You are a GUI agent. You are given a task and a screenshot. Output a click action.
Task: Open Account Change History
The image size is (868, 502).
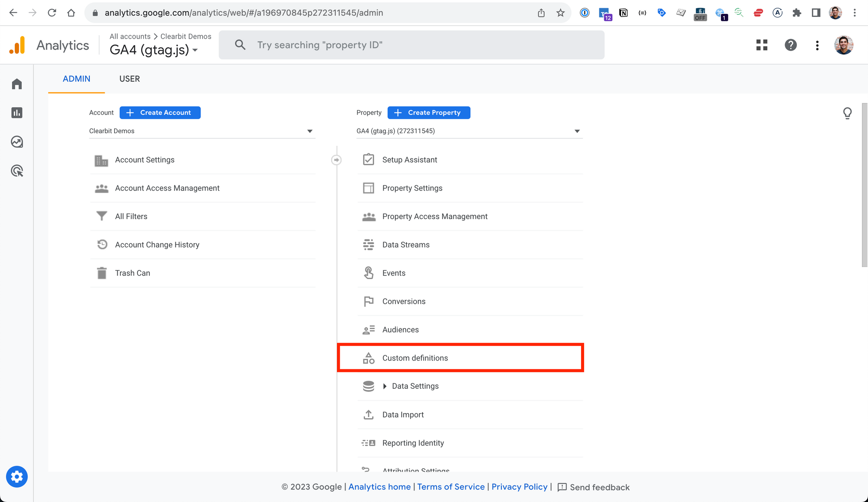point(203,245)
